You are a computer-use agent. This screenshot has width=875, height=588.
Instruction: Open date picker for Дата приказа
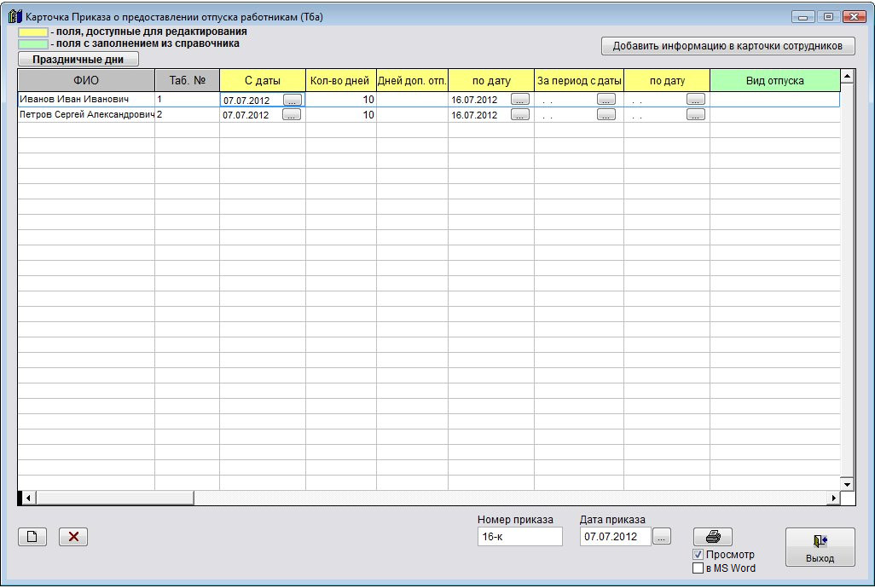tap(662, 537)
